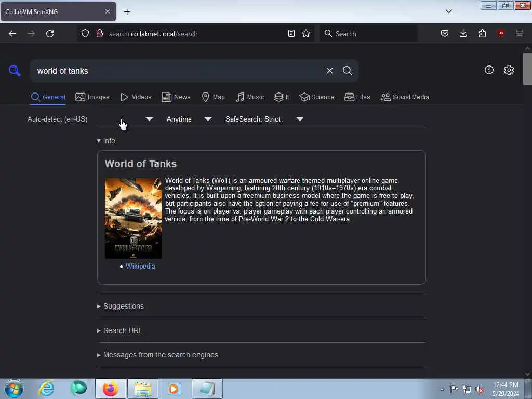Viewport: 532px width, 399px height.
Task: Click the World of Tanks cover image
Action: click(x=134, y=218)
